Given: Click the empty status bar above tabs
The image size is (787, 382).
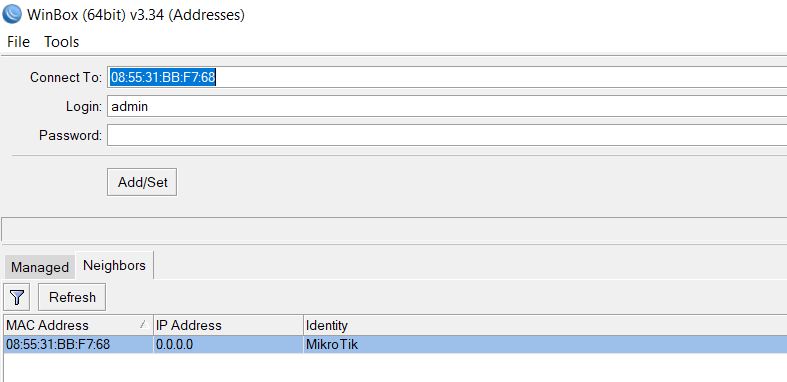Looking at the screenshot, I should click(x=395, y=231).
